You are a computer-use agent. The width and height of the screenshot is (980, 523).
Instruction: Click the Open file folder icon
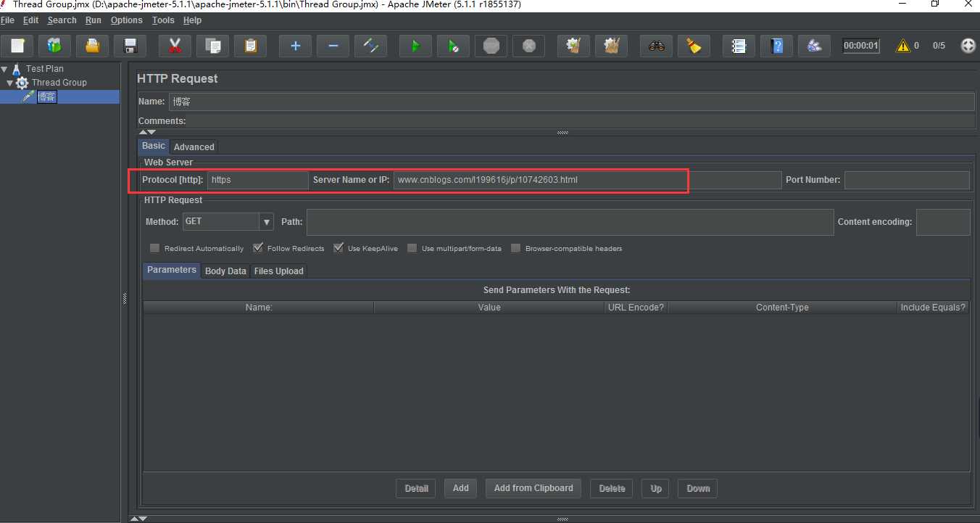pos(92,46)
